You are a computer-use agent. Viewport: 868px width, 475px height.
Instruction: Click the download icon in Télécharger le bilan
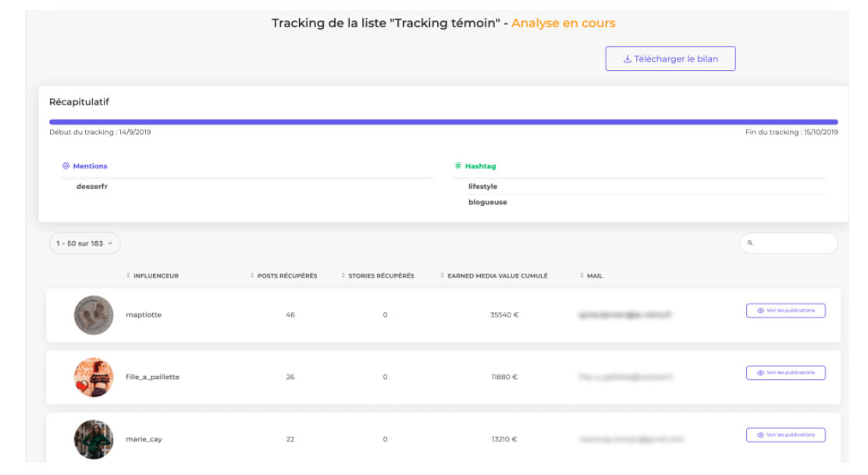tap(627, 59)
